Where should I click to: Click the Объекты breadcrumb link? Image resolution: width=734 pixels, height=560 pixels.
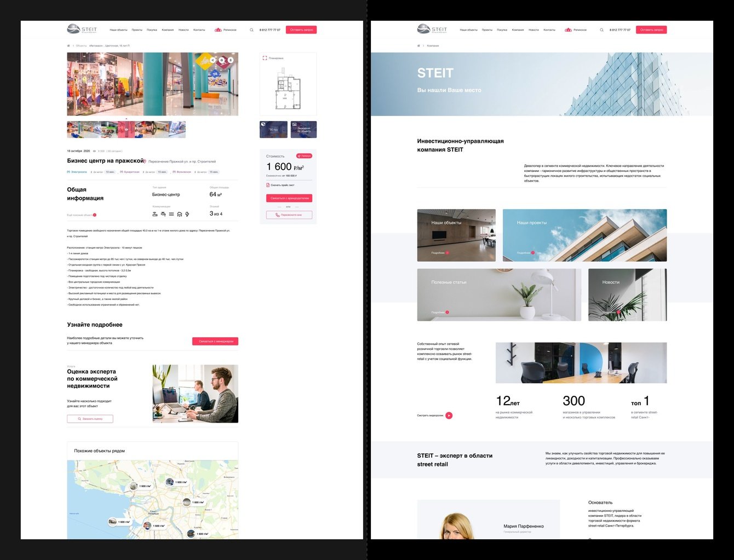(x=81, y=46)
